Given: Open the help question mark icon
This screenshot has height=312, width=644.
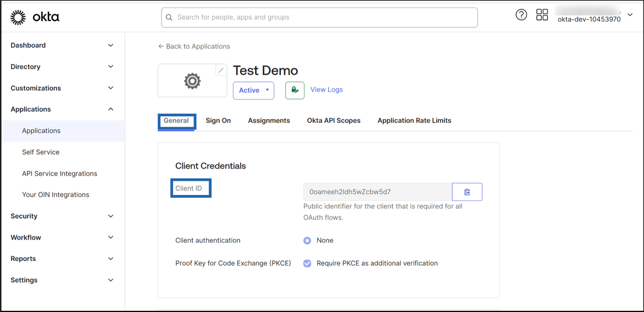Looking at the screenshot, I should [521, 15].
